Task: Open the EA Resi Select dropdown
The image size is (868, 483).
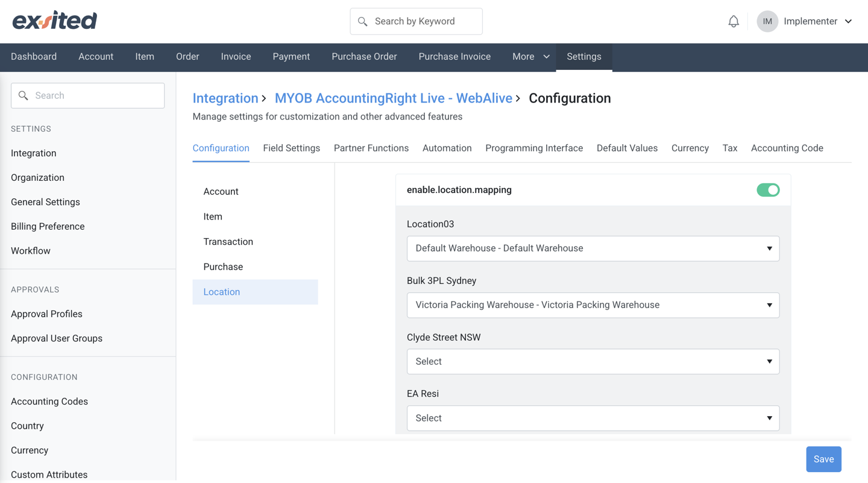Action: pyautogui.click(x=593, y=418)
